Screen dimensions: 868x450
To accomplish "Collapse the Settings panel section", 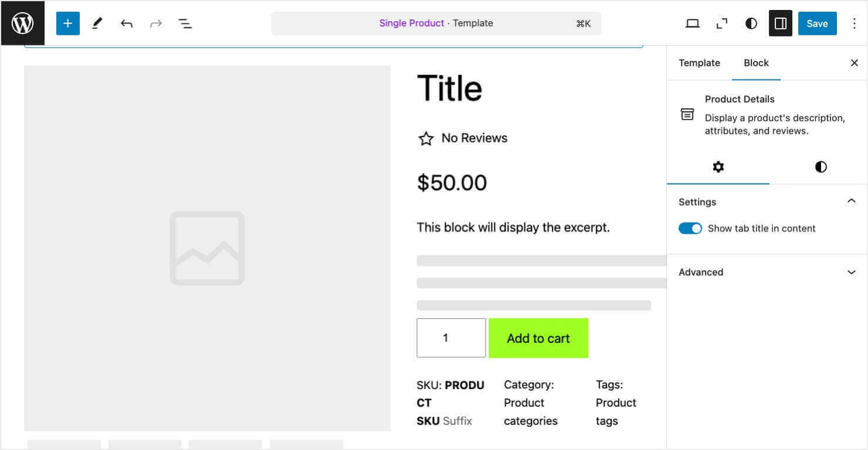I will coord(767,202).
